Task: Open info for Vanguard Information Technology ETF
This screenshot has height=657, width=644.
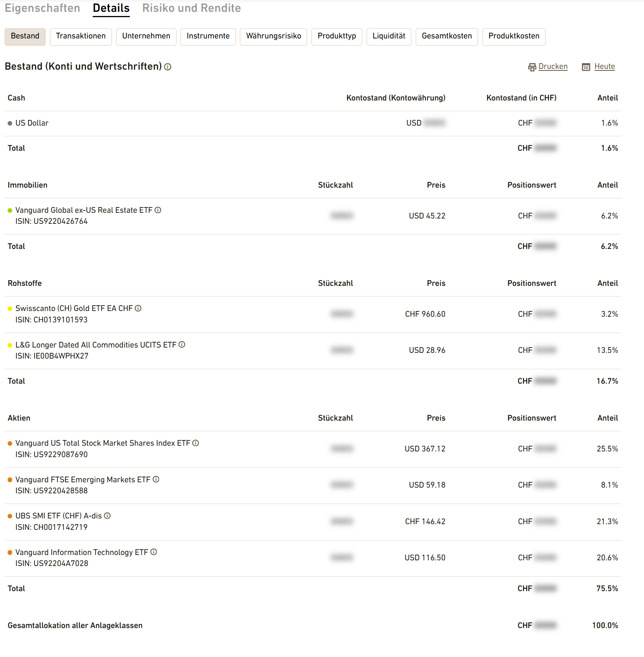Action: click(x=154, y=552)
